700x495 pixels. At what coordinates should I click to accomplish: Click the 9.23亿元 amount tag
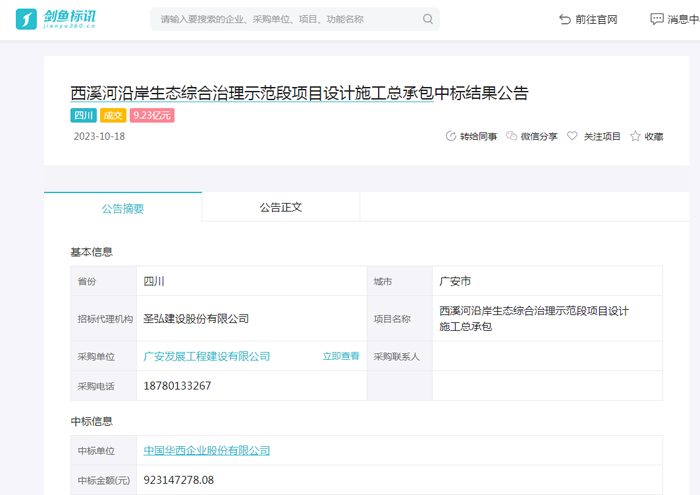tap(152, 115)
